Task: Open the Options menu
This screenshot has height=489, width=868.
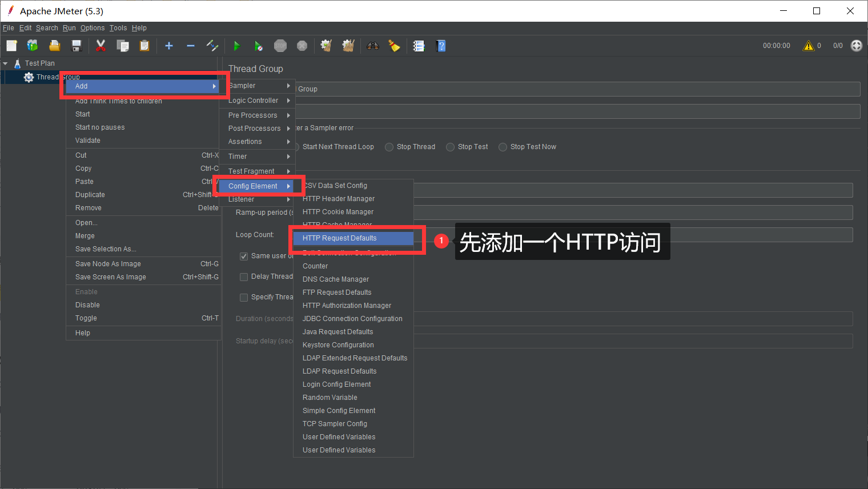Action: 93,28
